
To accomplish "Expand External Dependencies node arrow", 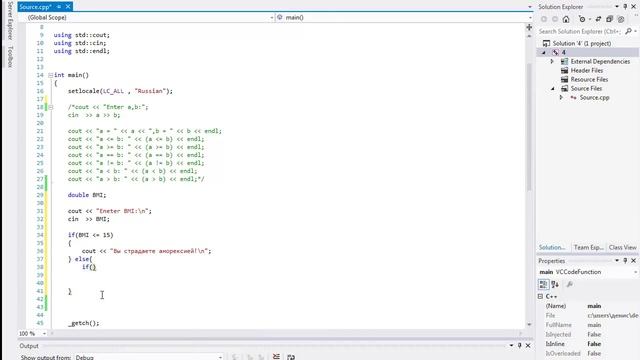I will pyautogui.click(x=552, y=61).
